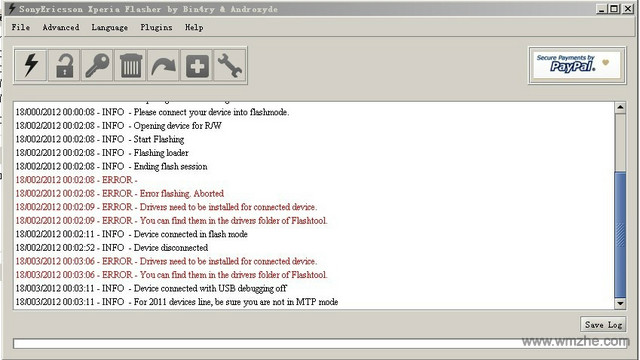Screen dimensions: 640x360
Task: Click the blue log scrollbar thumb
Action: coord(620,235)
